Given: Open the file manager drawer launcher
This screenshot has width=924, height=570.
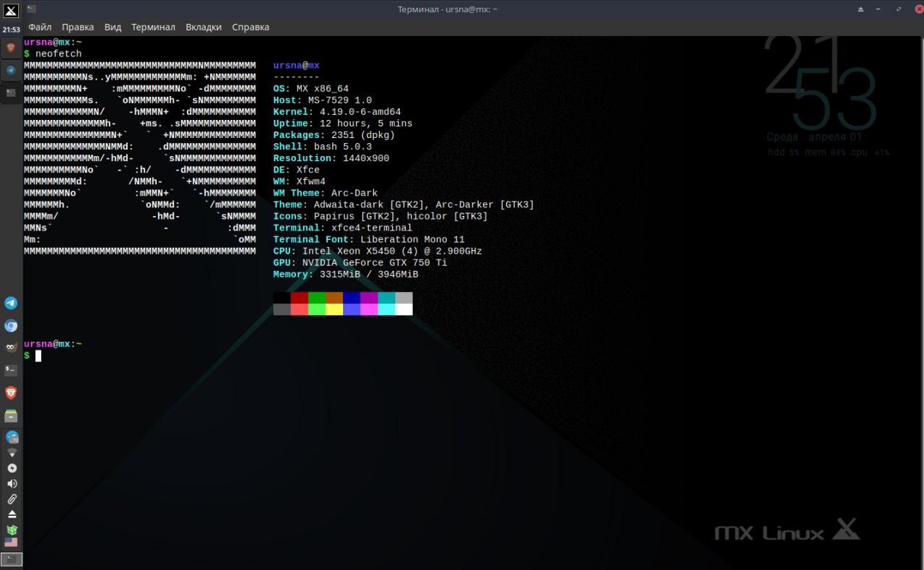Looking at the screenshot, I should coord(11,416).
